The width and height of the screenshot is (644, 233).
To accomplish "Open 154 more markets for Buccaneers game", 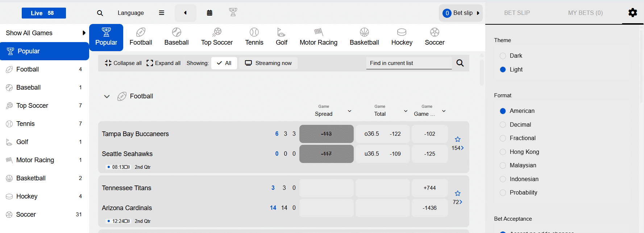I will (x=458, y=148).
